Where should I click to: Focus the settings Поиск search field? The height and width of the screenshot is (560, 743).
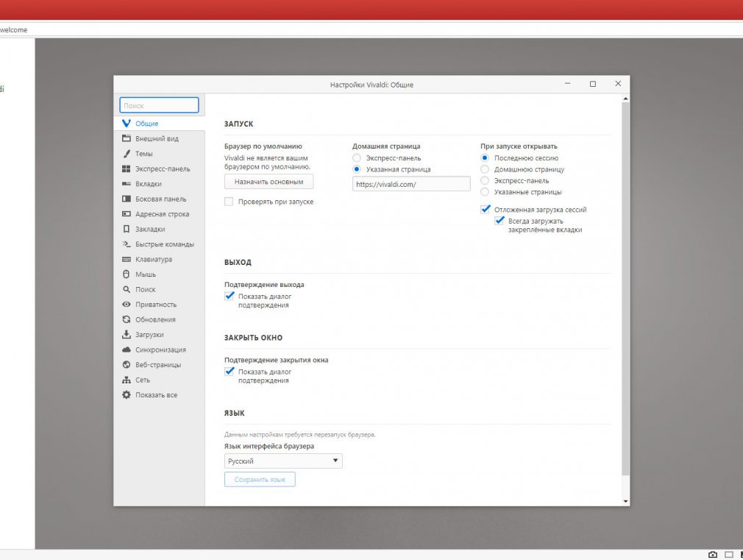pos(159,105)
